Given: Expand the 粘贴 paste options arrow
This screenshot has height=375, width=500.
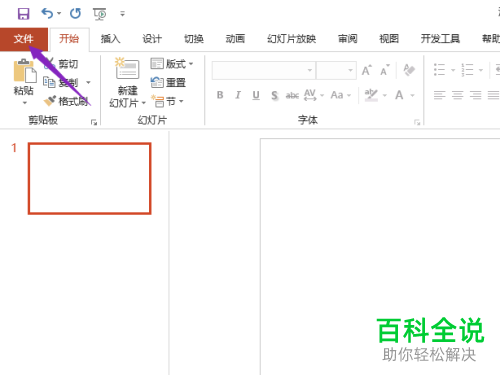Looking at the screenshot, I should point(24,103).
